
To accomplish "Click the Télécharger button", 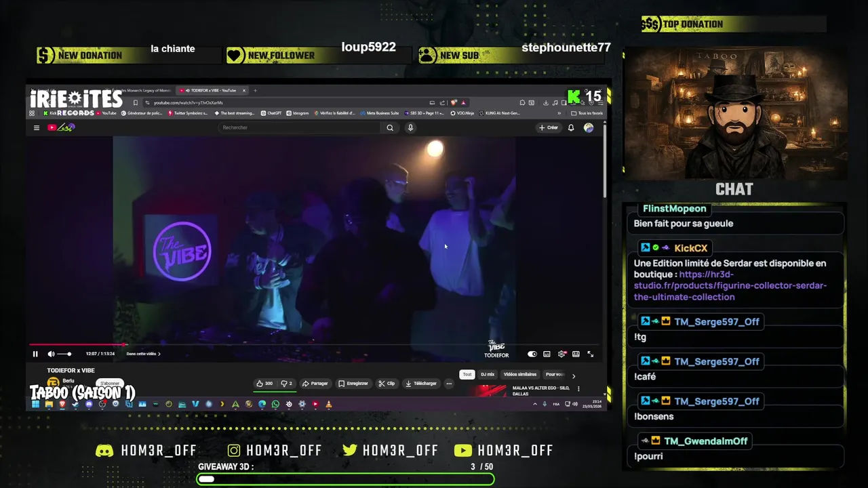I will click(x=421, y=384).
